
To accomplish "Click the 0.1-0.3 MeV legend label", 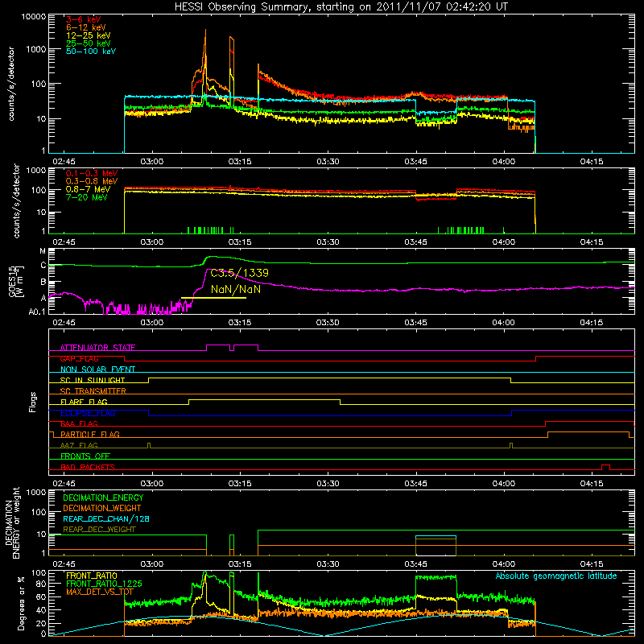I will point(92,173).
